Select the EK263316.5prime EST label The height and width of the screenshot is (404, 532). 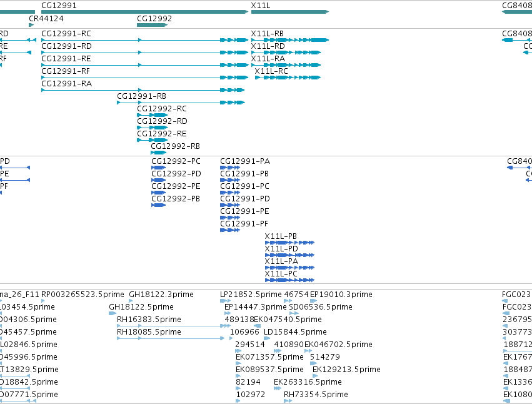(x=308, y=383)
